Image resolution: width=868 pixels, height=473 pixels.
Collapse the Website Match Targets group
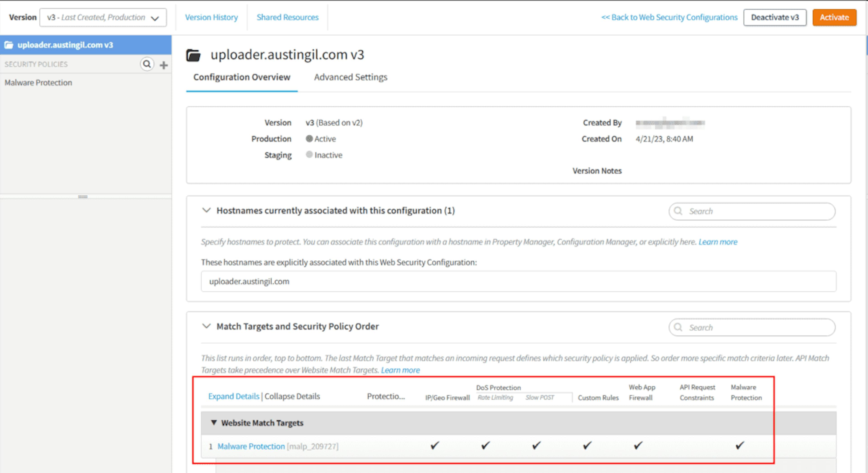pyautogui.click(x=214, y=422)
